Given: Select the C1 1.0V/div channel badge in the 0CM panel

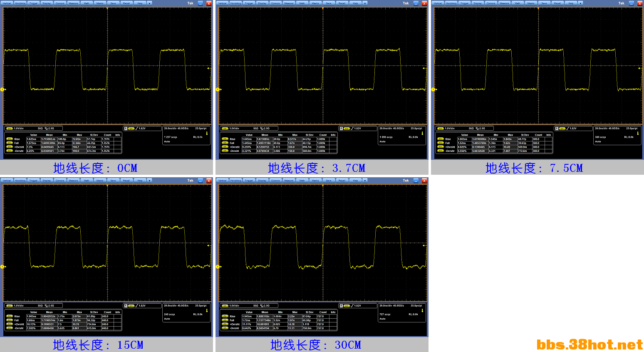Looking at the screenshot, I should coord(10,129).
